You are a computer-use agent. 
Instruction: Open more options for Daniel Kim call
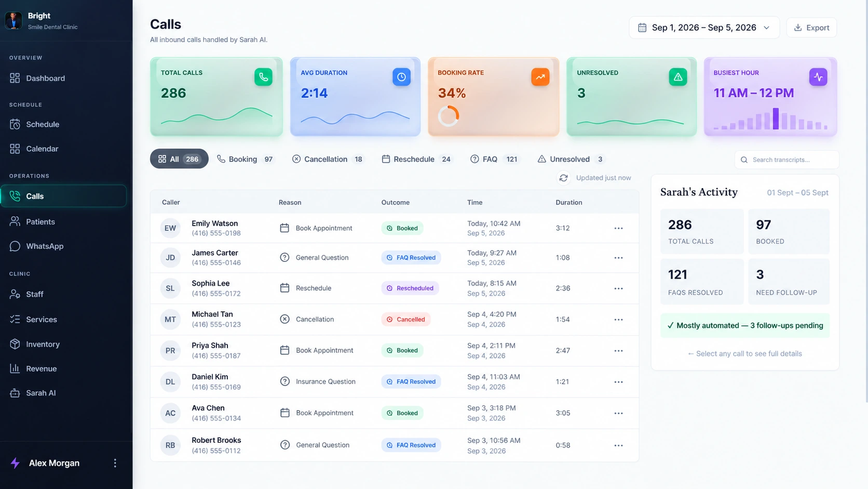[x=618, y=382]
